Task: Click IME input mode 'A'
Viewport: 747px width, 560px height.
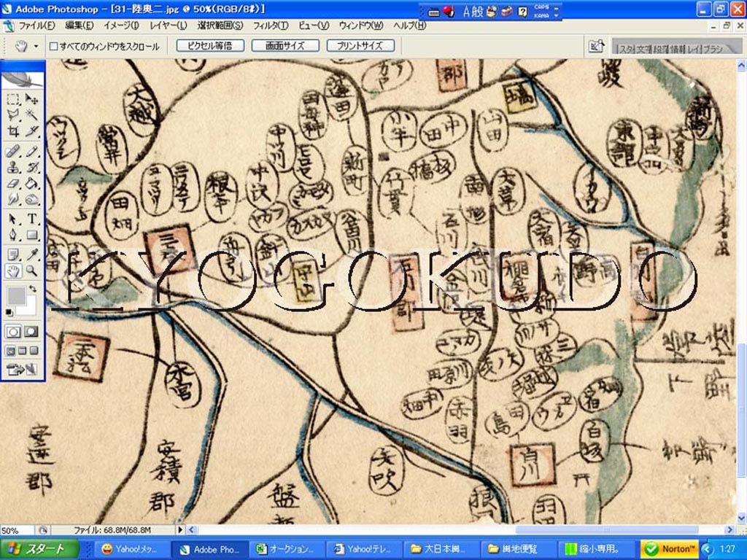Action: coord(466,12)
